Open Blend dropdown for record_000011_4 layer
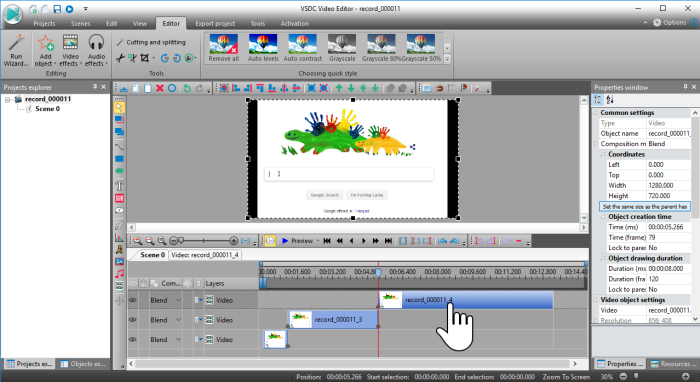This screenshot has width=700, height=382. [178, 300]
